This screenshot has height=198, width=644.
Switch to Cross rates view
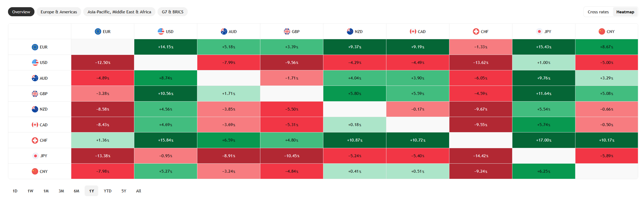[598, 12]
